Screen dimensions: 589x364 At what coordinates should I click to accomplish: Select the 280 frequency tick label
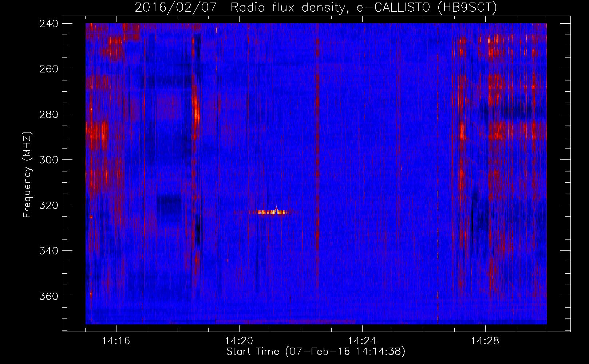(x=48, y=114)
